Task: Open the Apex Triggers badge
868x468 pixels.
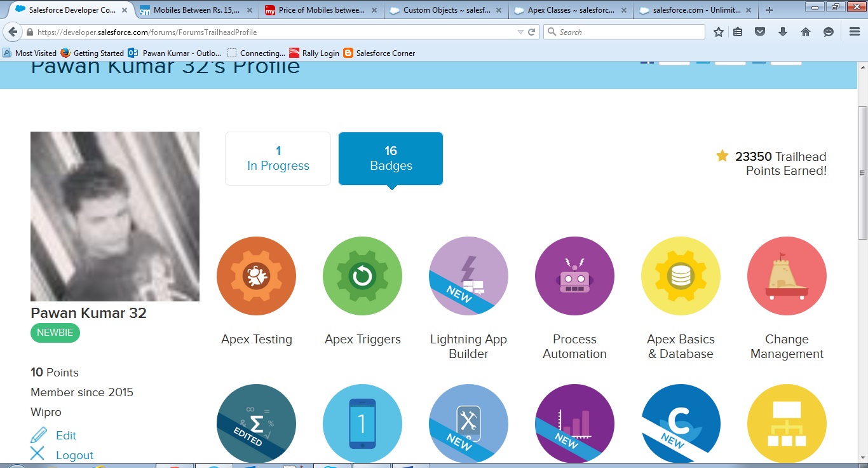Action: pyautogui.click(x=362, y=276)
